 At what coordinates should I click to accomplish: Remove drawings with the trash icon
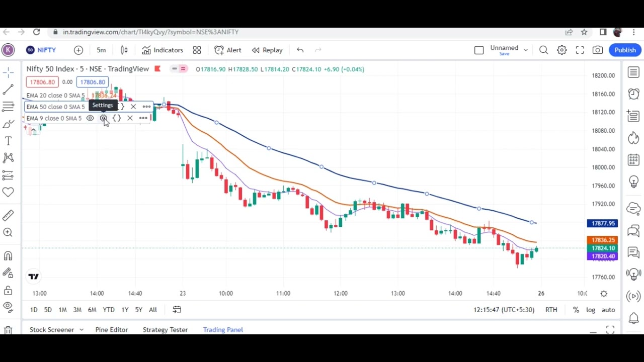point(8,330)
